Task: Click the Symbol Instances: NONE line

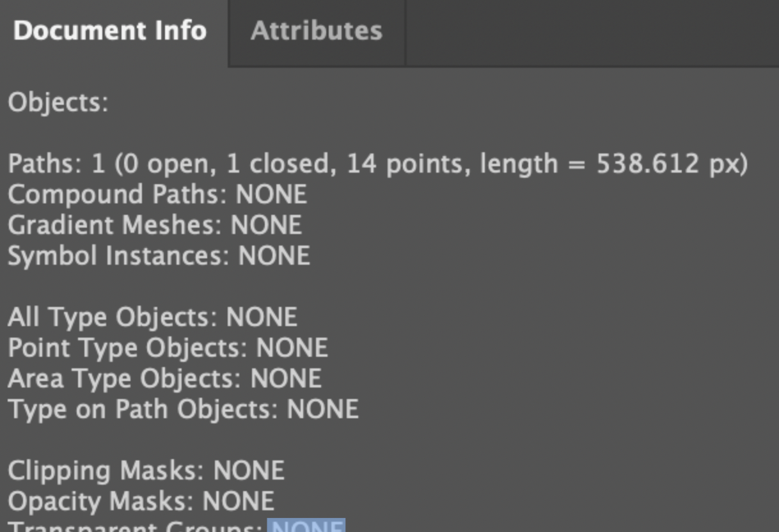Action: 159,256
